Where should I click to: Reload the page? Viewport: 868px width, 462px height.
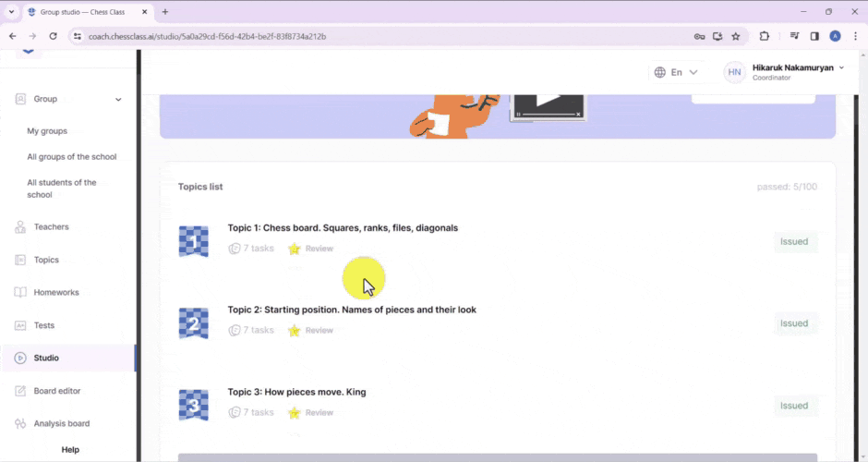point(54,37)
